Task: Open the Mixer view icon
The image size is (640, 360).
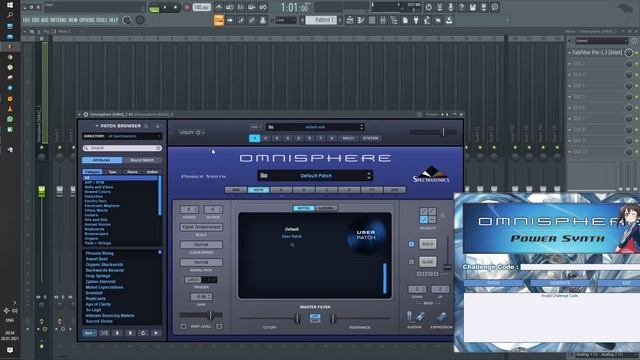Action: tap(383, 20)
